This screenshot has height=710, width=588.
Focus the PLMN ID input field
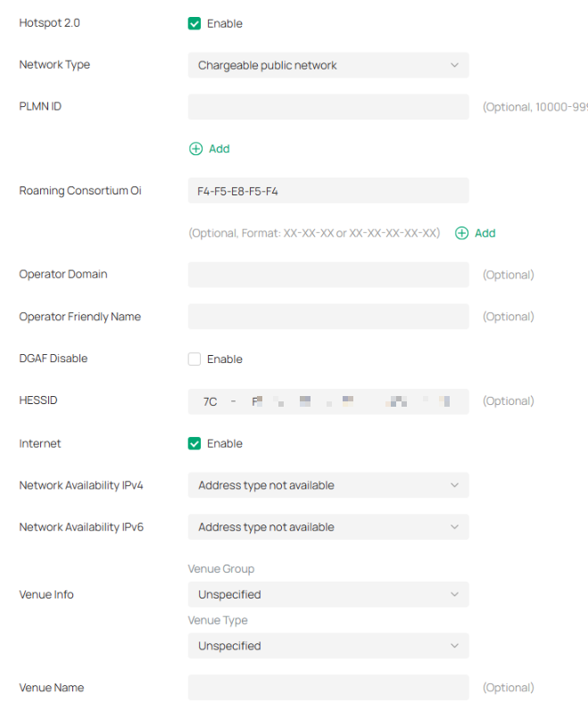coord(327,107)
